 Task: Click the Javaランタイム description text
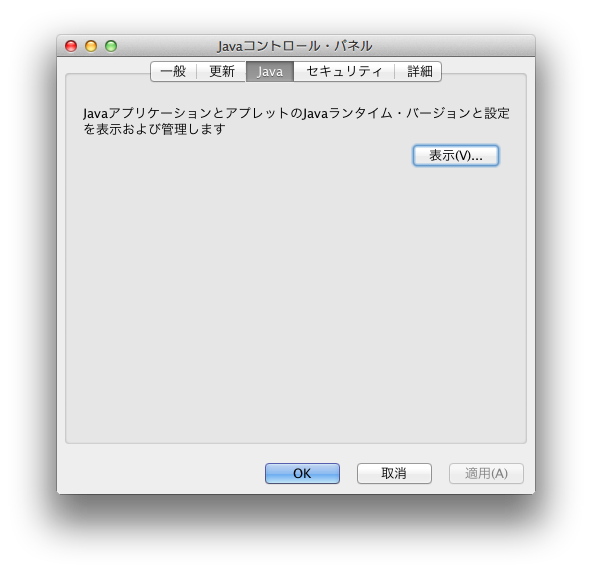(296, 113)
